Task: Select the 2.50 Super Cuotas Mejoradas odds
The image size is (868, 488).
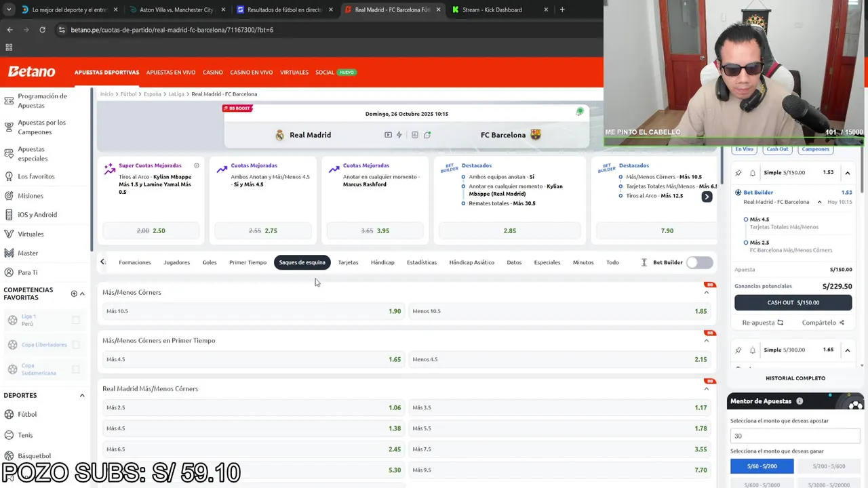Action: [x=151, y=230]
